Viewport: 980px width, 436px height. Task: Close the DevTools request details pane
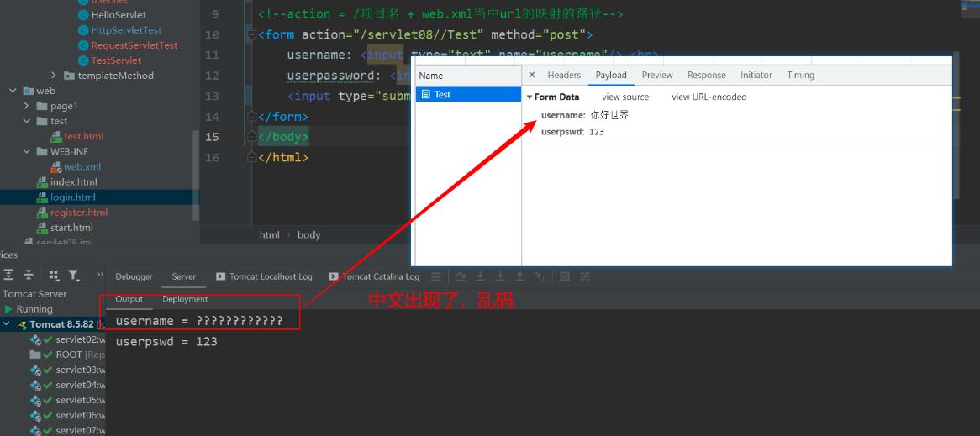click(x=532, y=75)
